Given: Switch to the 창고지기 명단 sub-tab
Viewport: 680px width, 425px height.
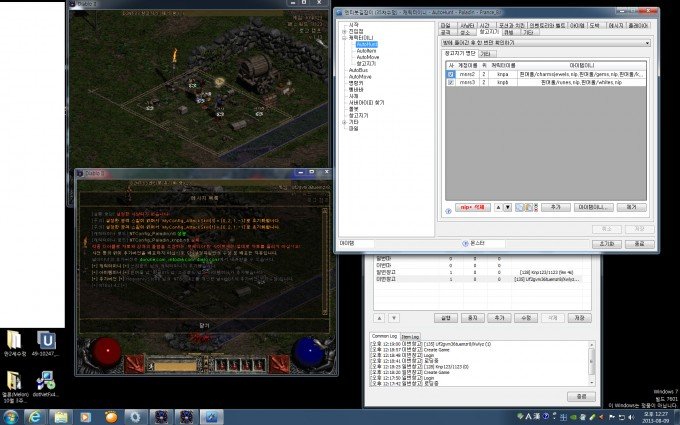Looking at the screenshot, I should click(x=459, y=53).
